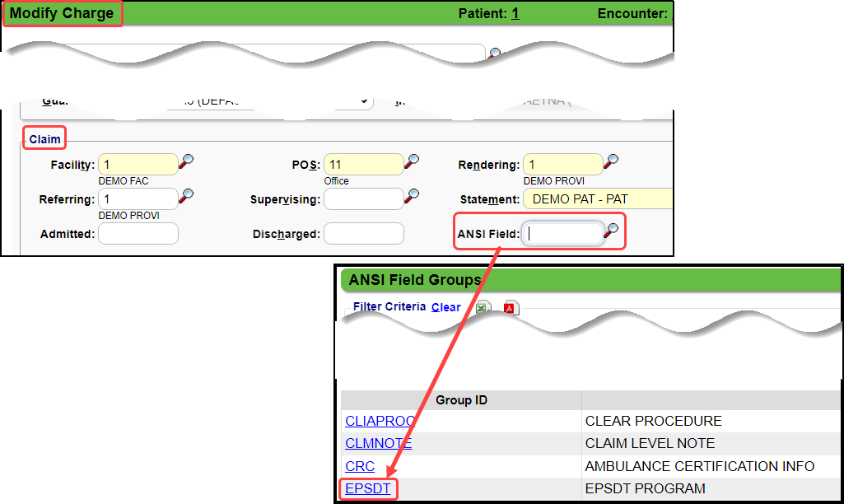Open the Supervising provider lookup icon
The image size is (844, 504).
[x=413, y=195]
